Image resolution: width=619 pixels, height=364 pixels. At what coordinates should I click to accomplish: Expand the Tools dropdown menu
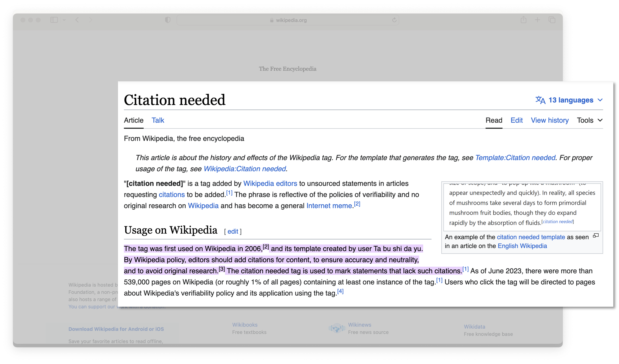589,120
